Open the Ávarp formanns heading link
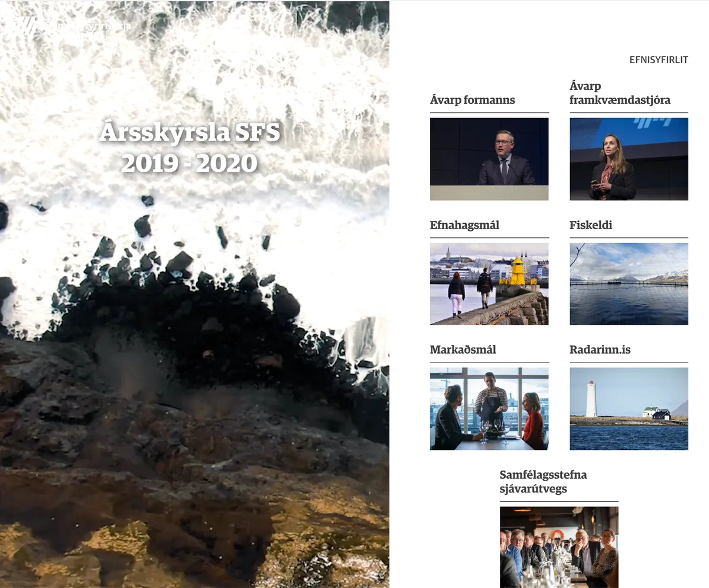709x588 pixels. 473,100
